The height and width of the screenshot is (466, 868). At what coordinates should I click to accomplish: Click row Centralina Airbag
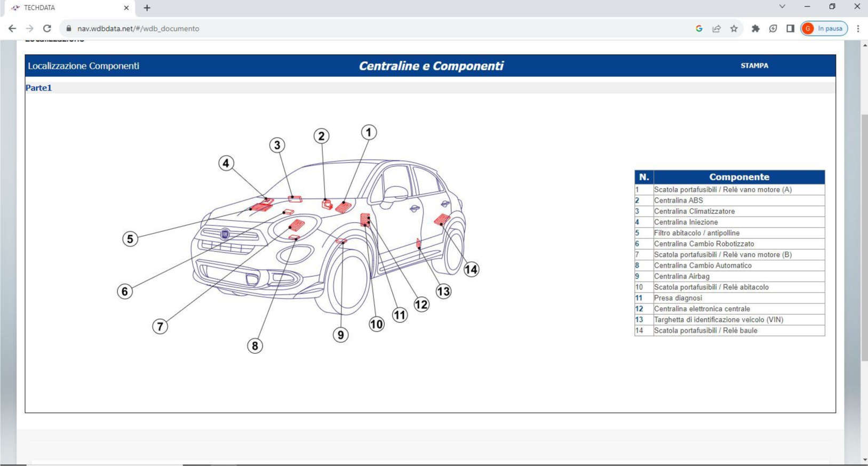pos(729,276)
